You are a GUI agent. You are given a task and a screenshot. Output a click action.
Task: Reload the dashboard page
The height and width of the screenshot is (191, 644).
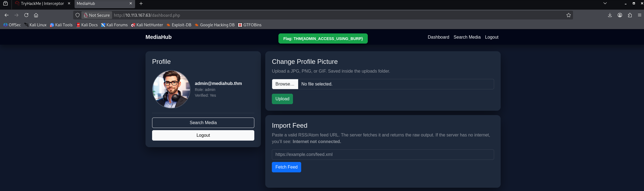point(26,15)
